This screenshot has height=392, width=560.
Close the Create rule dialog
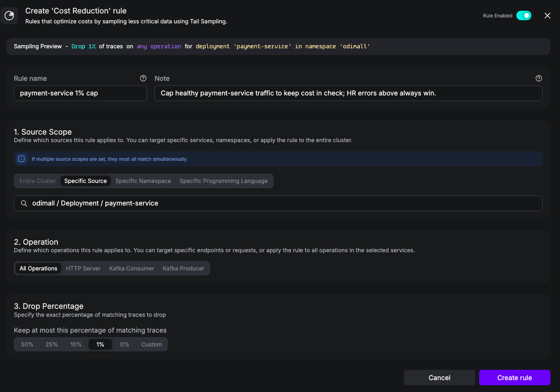pyautogui.click(x=547, y=15)
